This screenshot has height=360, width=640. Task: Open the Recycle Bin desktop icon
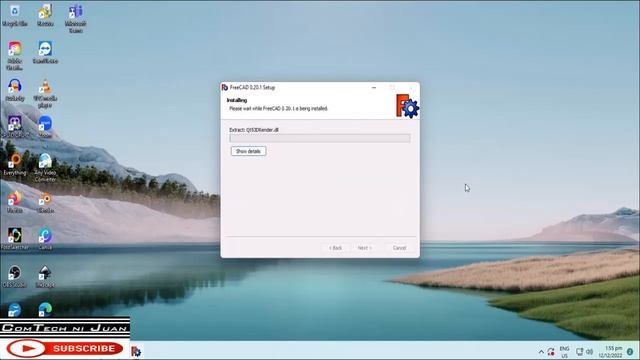point(15,15)
